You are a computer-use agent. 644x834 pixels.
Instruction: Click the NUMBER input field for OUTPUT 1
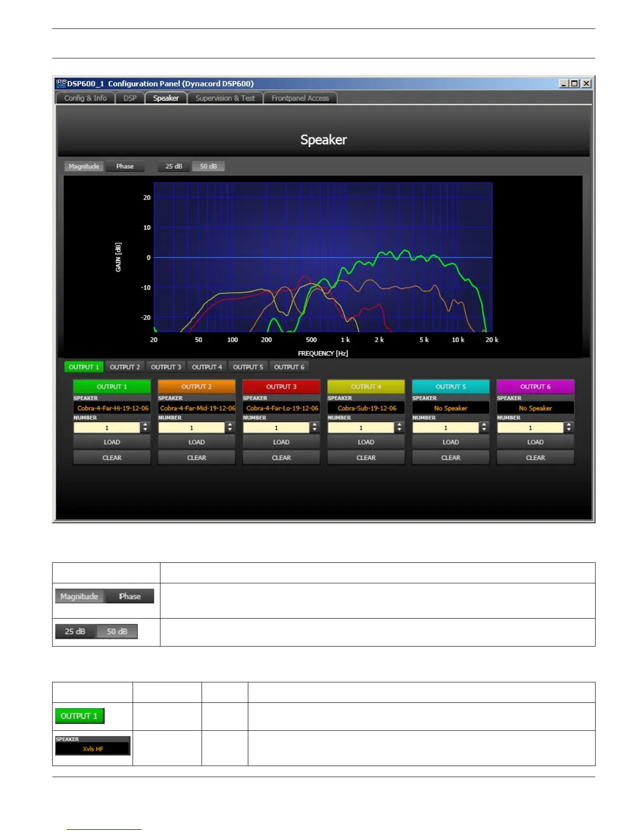coord(107,428)
